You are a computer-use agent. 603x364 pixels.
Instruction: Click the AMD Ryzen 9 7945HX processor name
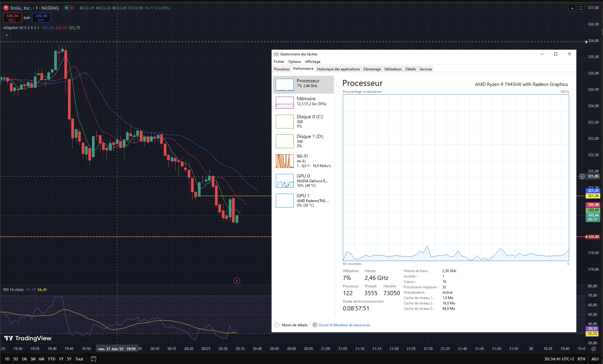[x=521, y=84]
